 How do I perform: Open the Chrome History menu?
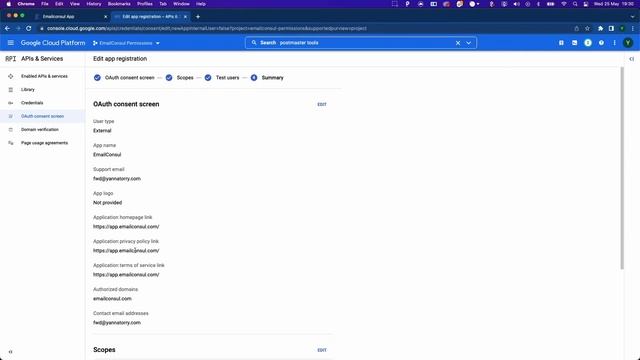(x=93, y=4)
